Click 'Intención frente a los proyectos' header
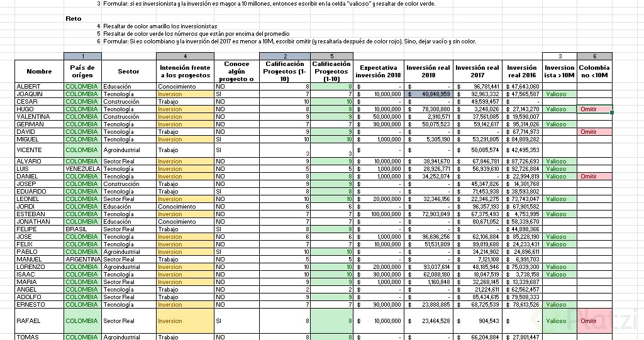644x340 pixels. [186, 72]
